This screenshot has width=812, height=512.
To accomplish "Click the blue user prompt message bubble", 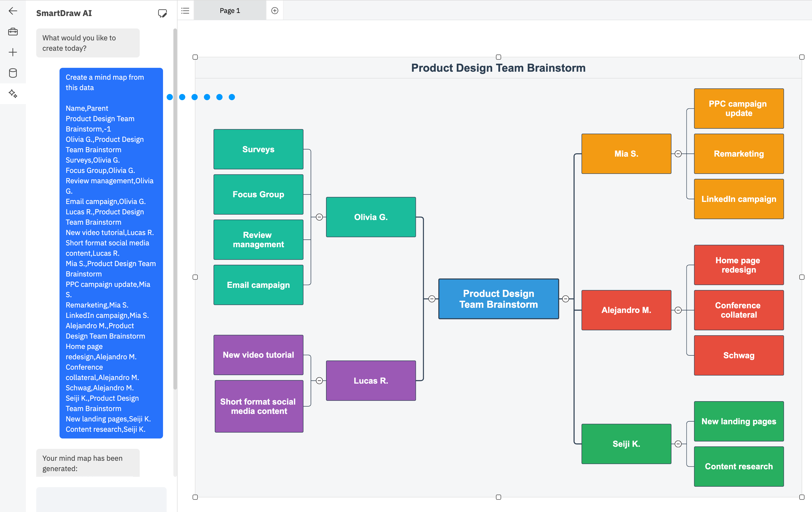I will [x=111, y=253].
